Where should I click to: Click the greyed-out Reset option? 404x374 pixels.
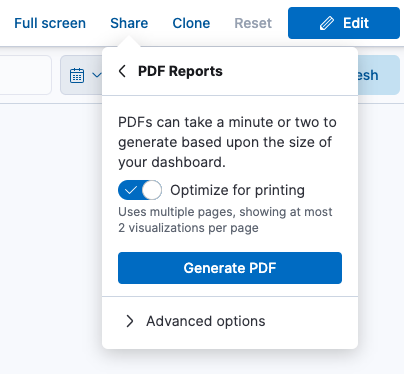(x=253, y=23)
